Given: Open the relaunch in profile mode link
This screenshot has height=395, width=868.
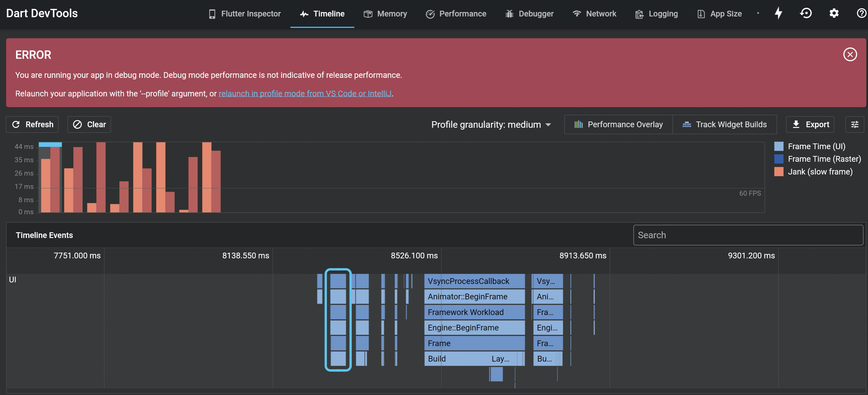Looking at the screenshot, I should tap(305, 94).
